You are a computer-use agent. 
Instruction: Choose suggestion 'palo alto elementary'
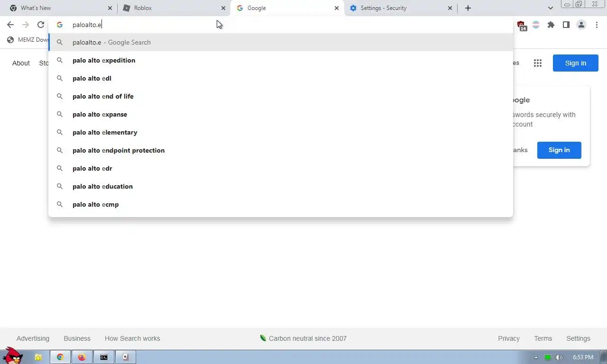[281, 132]
